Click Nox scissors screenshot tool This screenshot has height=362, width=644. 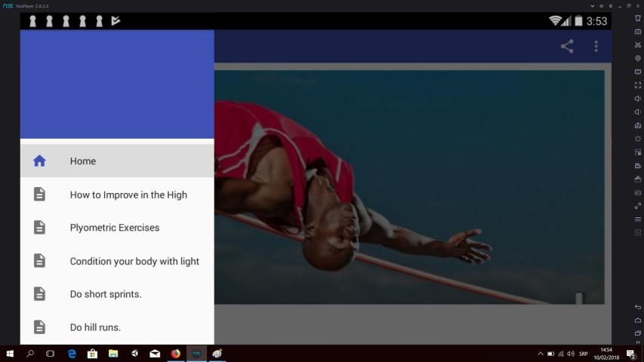point(638,44)
